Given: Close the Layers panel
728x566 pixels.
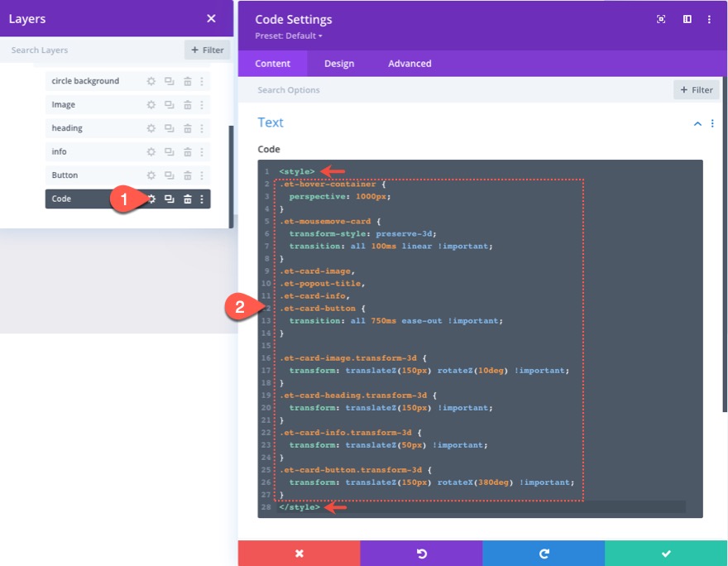Looking at the screenshot, I should (x=211, y=18).
